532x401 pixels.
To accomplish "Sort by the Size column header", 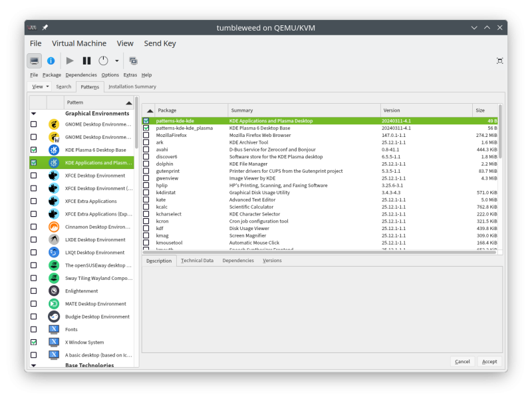I will tap(485, 110).
